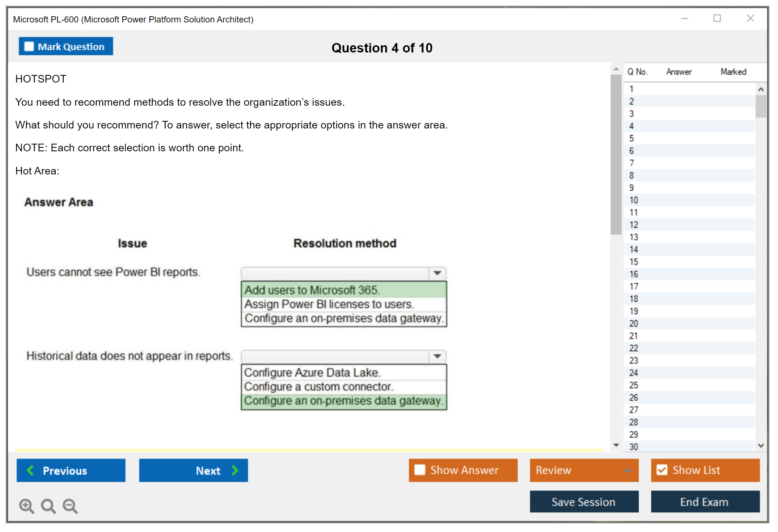Image resolution: width=778 pixels, height=532 pixels.
Task: Uncheck the Show List checkbox
Action: pos(662,470)
